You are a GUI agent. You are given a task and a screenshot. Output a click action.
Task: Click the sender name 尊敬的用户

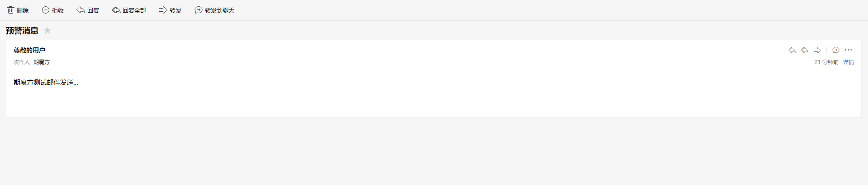[29, 50]
